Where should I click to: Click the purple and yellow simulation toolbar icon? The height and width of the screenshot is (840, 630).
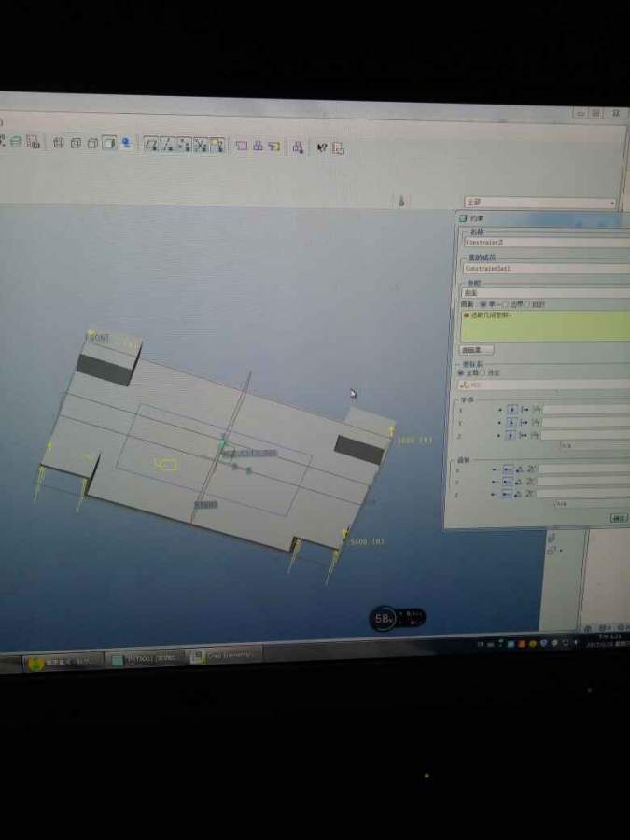click(x=274, y=147)
